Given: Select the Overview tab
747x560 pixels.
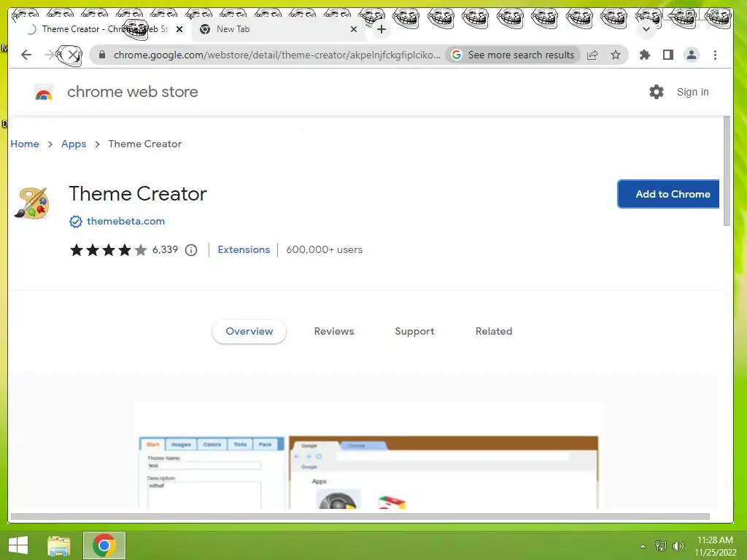Looking at the screenshot, I should [249, 332].
